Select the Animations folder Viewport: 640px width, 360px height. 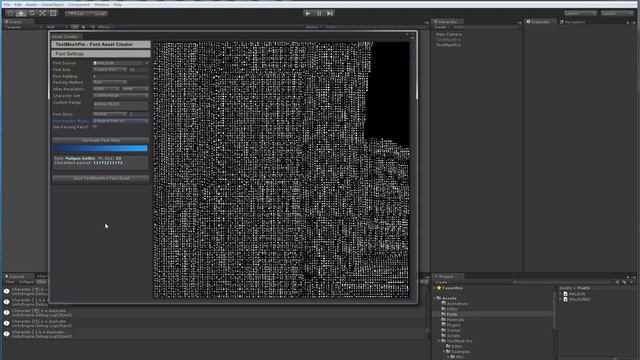coord(457,304)
